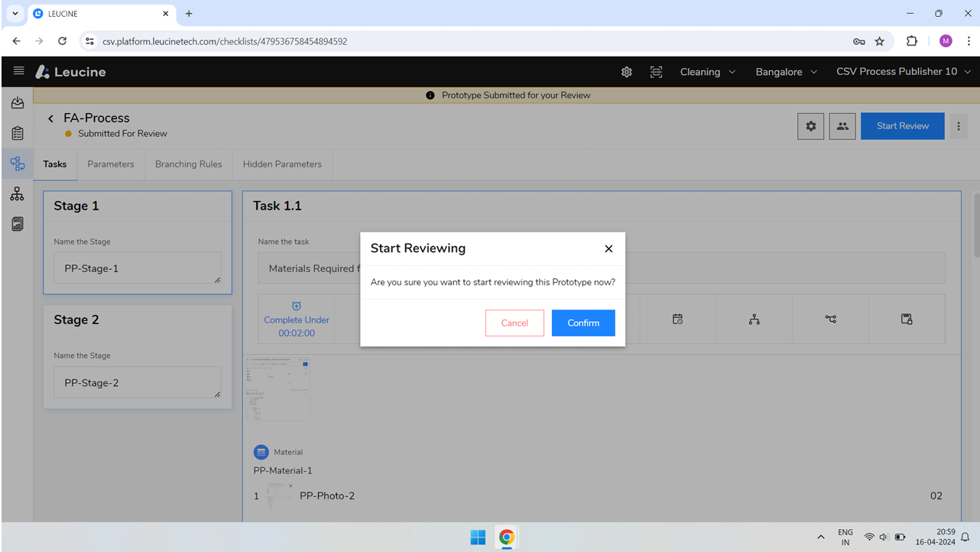This screenshot has width=980, height=552.
Task: Cancel the Start Reviewing dialog
Action: 514,323
